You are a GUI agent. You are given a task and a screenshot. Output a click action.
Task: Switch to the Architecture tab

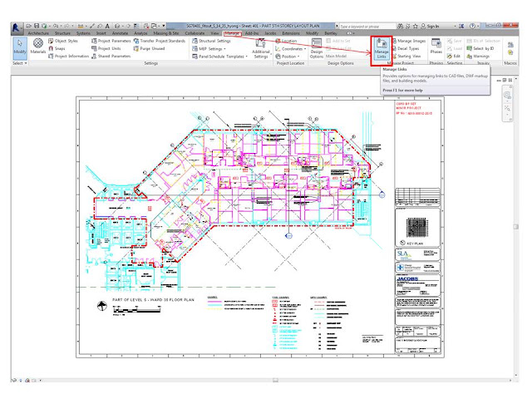38,33
